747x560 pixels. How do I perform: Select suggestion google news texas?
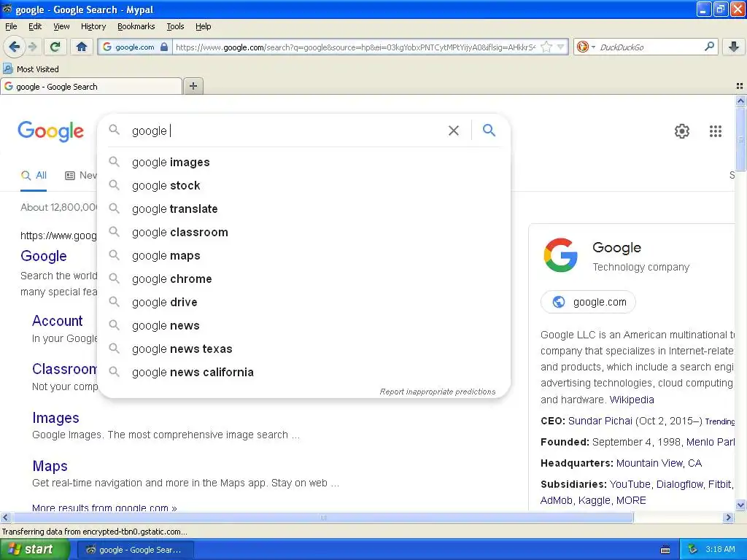[304, 349]
